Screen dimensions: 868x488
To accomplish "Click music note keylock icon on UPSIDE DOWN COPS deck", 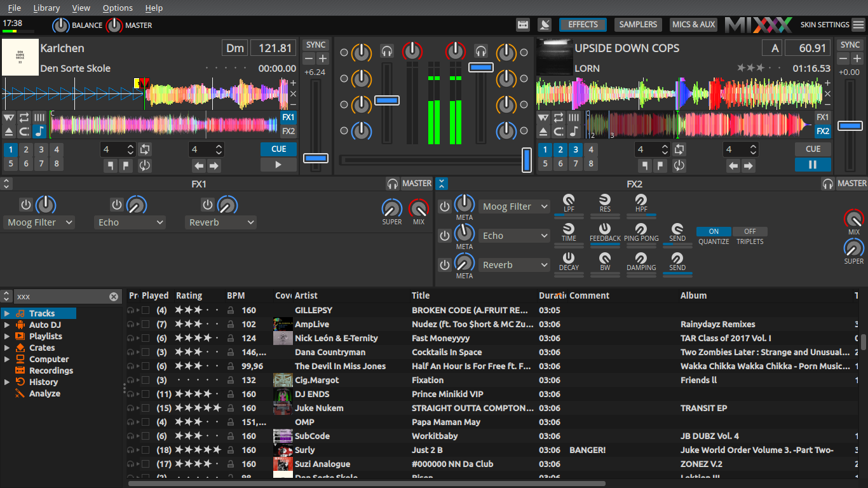I will coord(574,132).
